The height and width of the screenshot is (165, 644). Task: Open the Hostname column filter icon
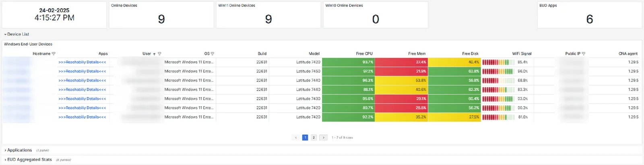(54, 54)
